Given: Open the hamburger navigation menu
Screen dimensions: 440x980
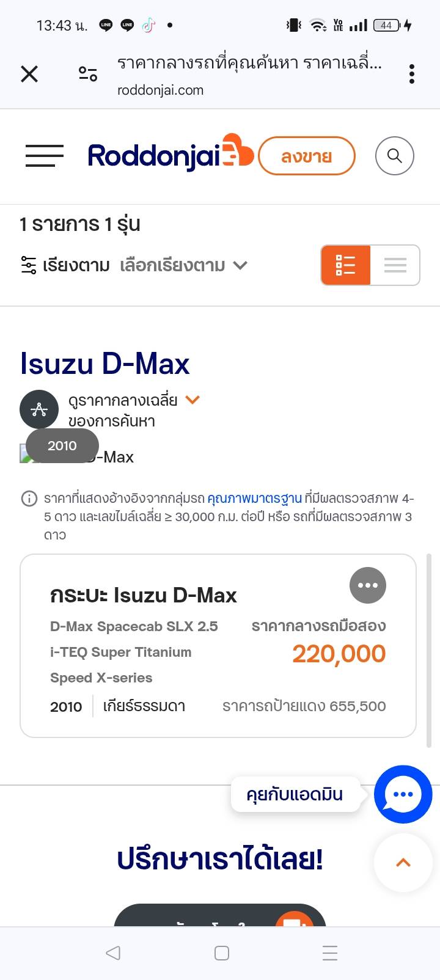Looking at the screenshot, I should (44, 156).
